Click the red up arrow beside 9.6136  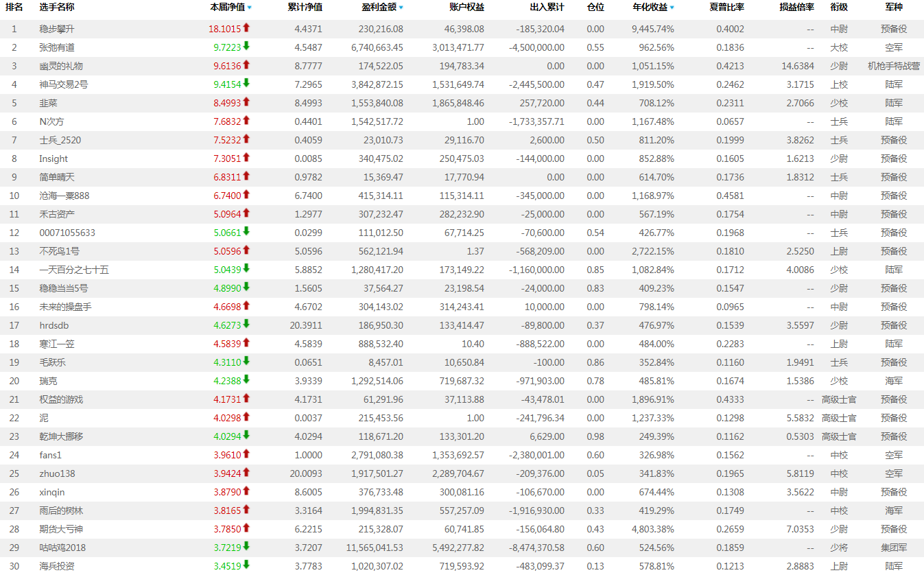pos(246,65)
